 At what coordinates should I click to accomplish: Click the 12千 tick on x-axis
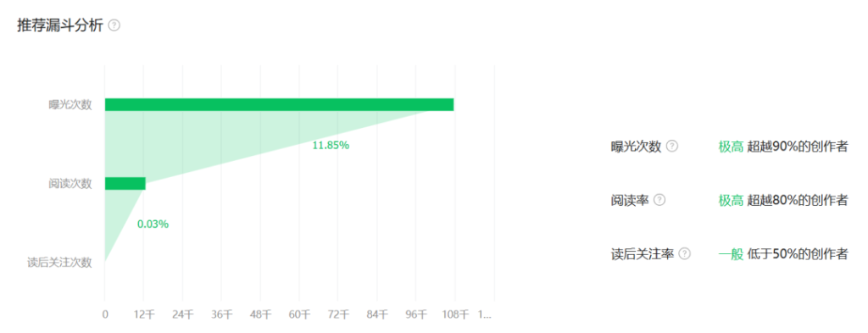point(144,314)
